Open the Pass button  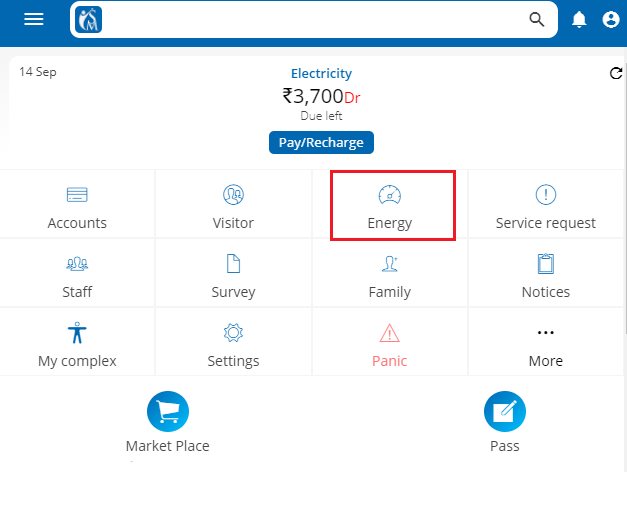tap(505, 411)
